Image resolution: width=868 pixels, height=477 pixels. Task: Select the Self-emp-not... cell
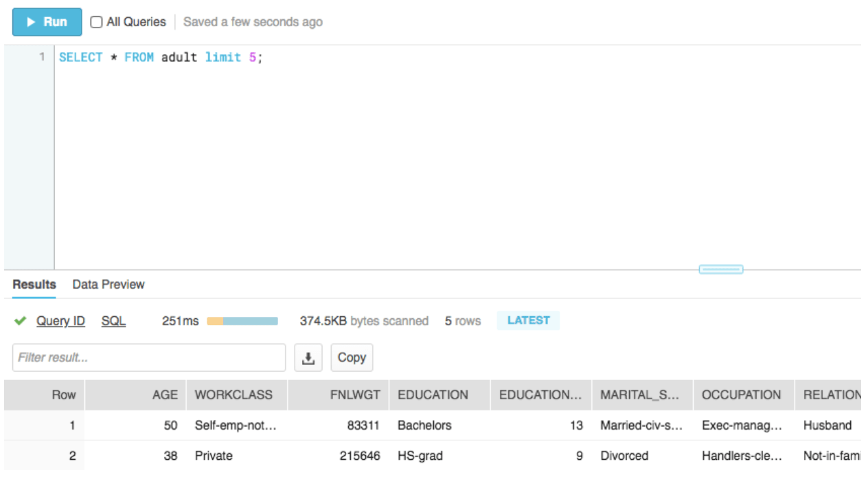(x=236, y=425)
